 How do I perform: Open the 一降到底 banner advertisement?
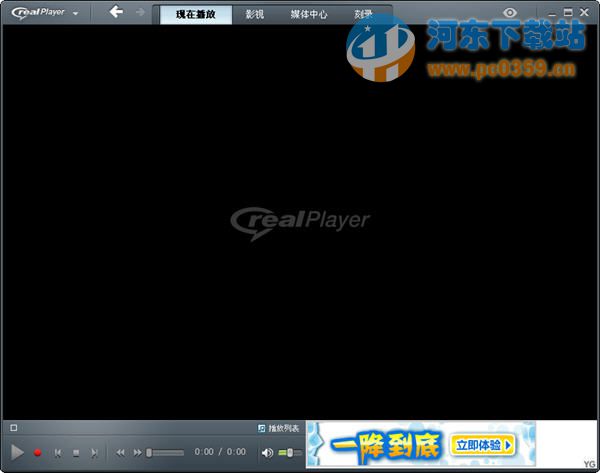pos(421,444)
